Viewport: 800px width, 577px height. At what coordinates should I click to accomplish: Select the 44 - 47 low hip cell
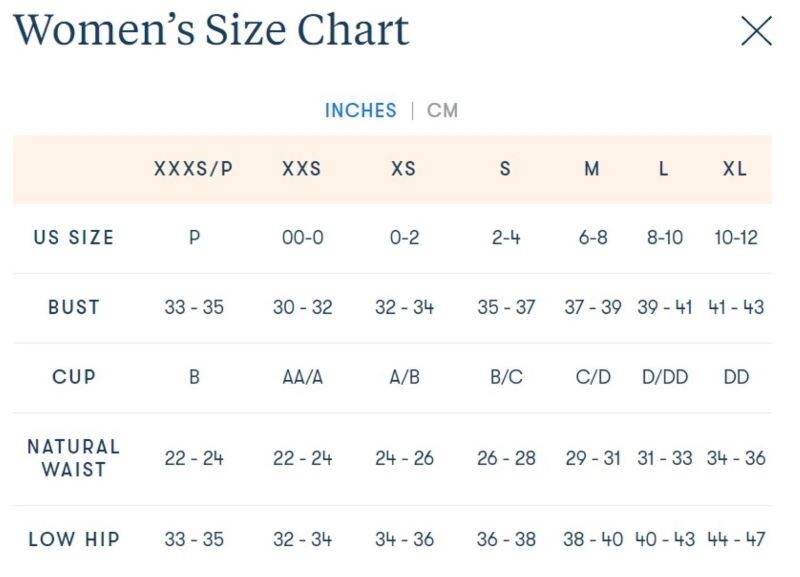(735, 539)
